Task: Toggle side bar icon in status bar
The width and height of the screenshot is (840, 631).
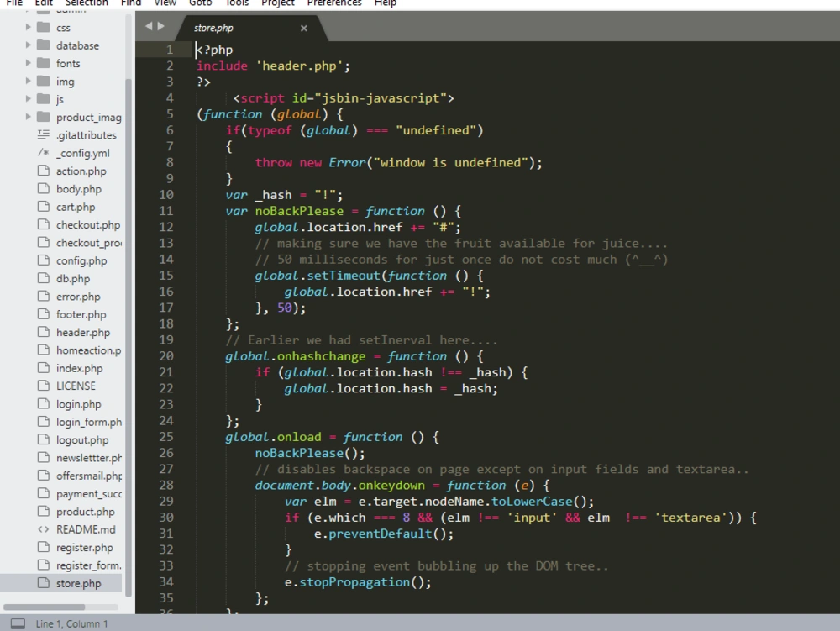Action: (18, 623)
